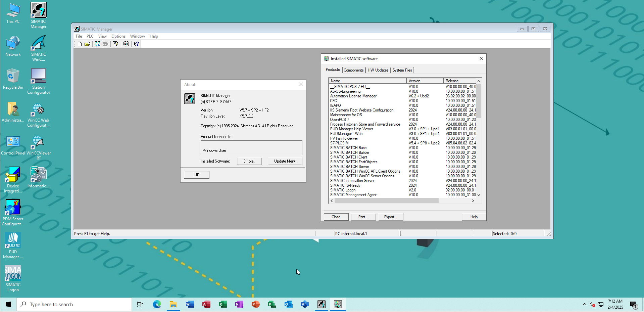This screenshot has width=644, height=312.
Task: Open PDM Server Configurator desktop icon
Action: click(x=13, y=213)
